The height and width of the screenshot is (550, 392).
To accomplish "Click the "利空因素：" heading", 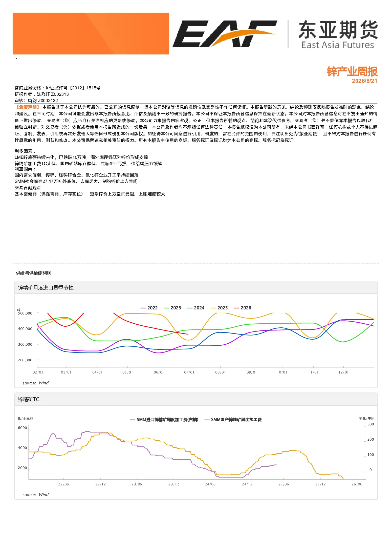I will [25, 169].
